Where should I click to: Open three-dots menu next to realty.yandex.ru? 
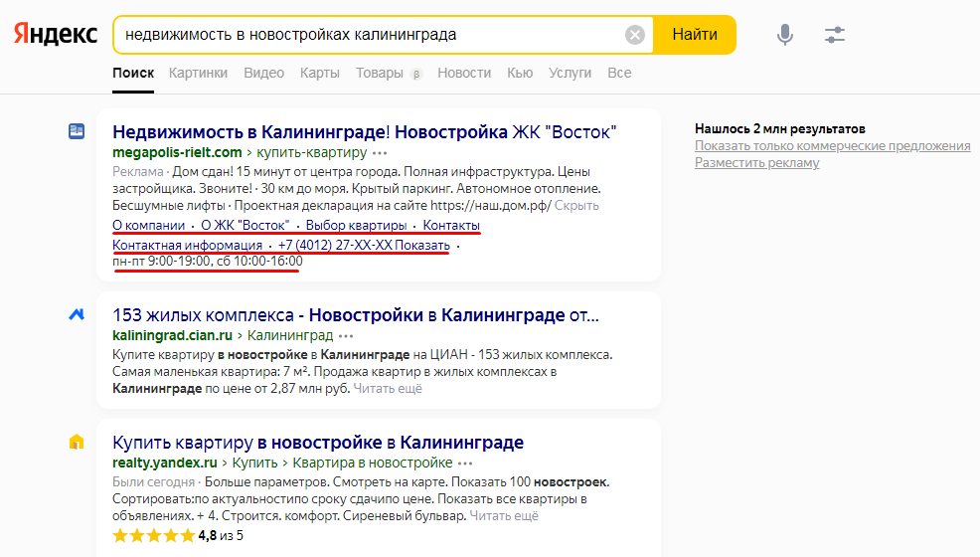click(465, 464)
